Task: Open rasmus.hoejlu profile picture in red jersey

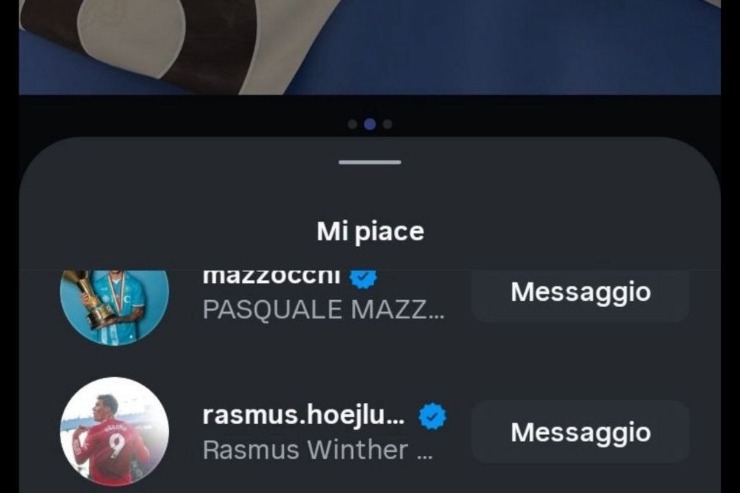Action: tap(114, 431)
